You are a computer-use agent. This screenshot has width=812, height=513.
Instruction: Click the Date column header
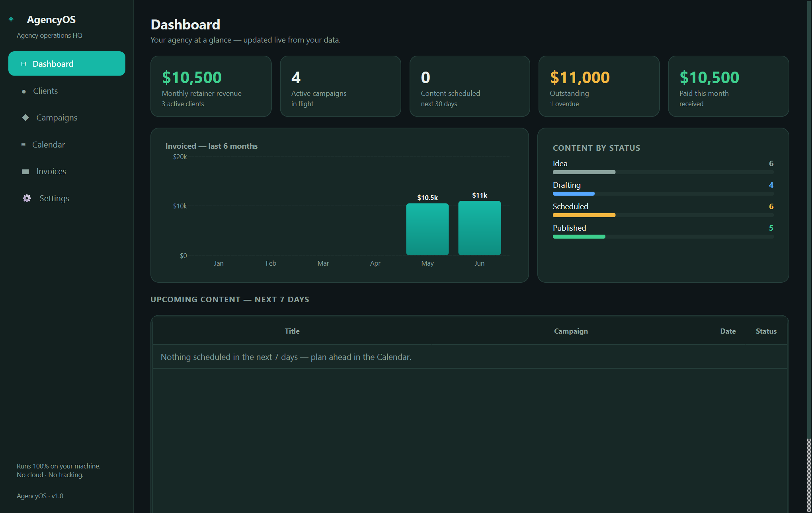[728, 331]
